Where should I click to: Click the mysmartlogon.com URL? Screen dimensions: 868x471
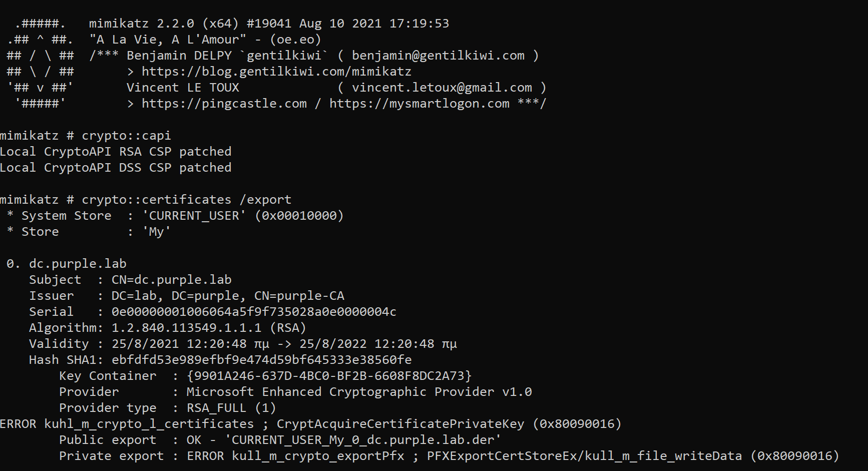419,104
